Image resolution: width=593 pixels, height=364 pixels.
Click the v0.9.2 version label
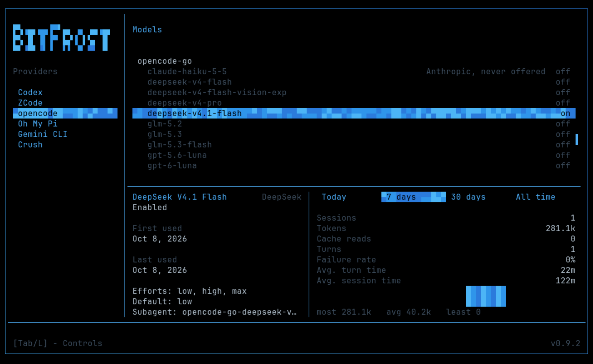click(x=565, y=343)
